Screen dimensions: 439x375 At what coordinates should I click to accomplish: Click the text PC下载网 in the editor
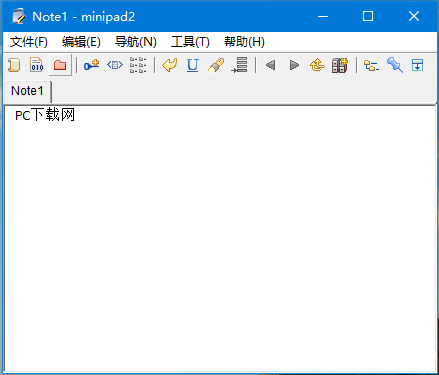45,115
